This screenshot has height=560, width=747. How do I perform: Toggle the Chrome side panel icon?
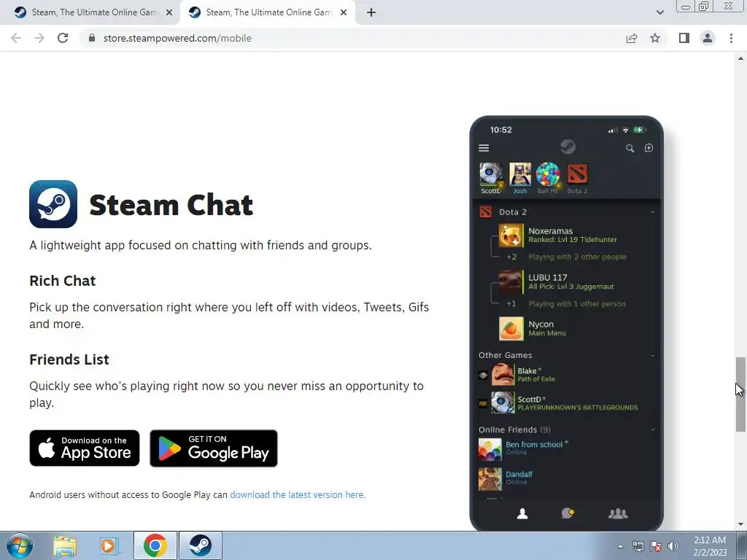coord(684,38)
